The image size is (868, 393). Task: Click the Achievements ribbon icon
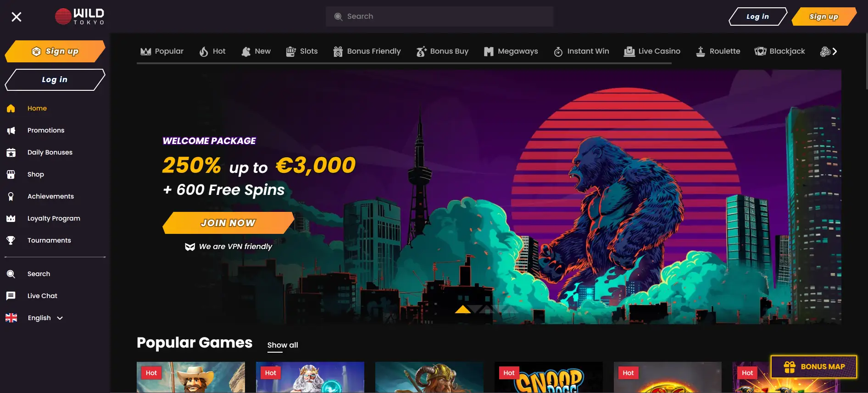(11, 197)
